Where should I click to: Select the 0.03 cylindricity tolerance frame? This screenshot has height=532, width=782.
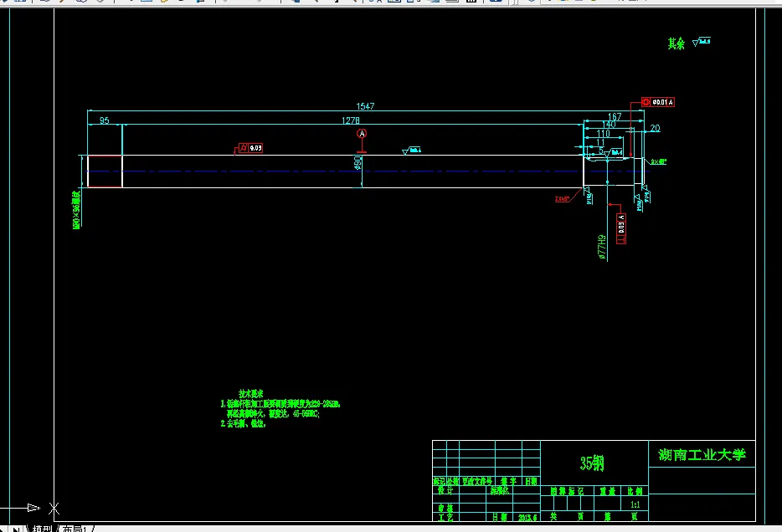[250, 148]
